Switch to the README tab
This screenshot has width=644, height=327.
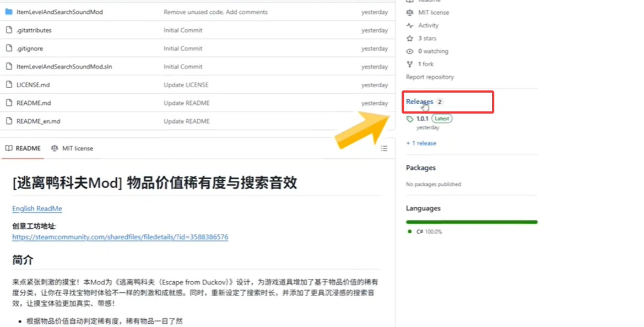click(23, 148)
